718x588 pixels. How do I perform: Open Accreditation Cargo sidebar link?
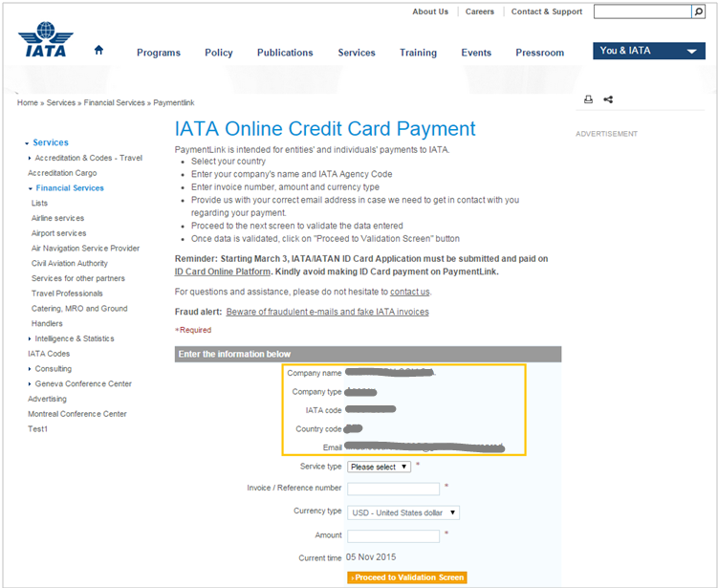tap(62, 173)
